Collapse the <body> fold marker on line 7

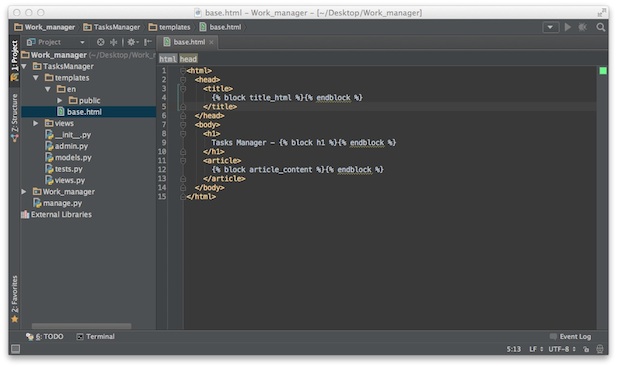point(183,125)
